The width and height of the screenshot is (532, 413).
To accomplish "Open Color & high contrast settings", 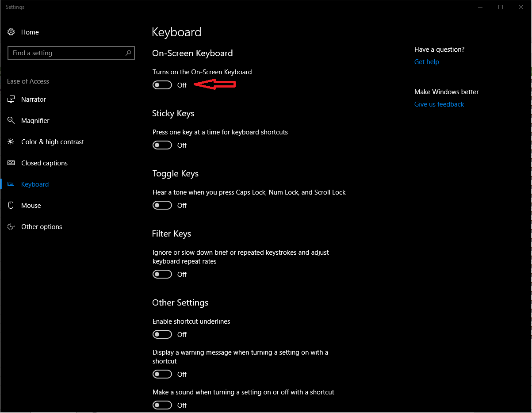I will coord(53,142).
